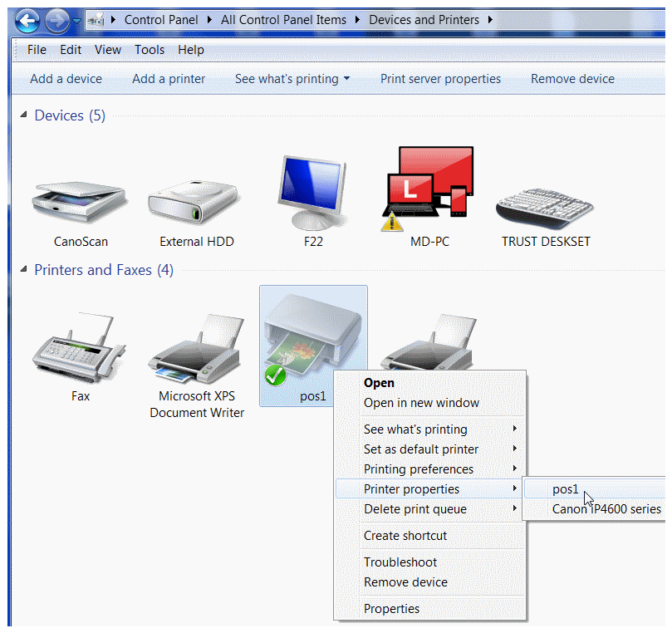
Task: Choose Open in new window
Action: (x=429, y=403)
